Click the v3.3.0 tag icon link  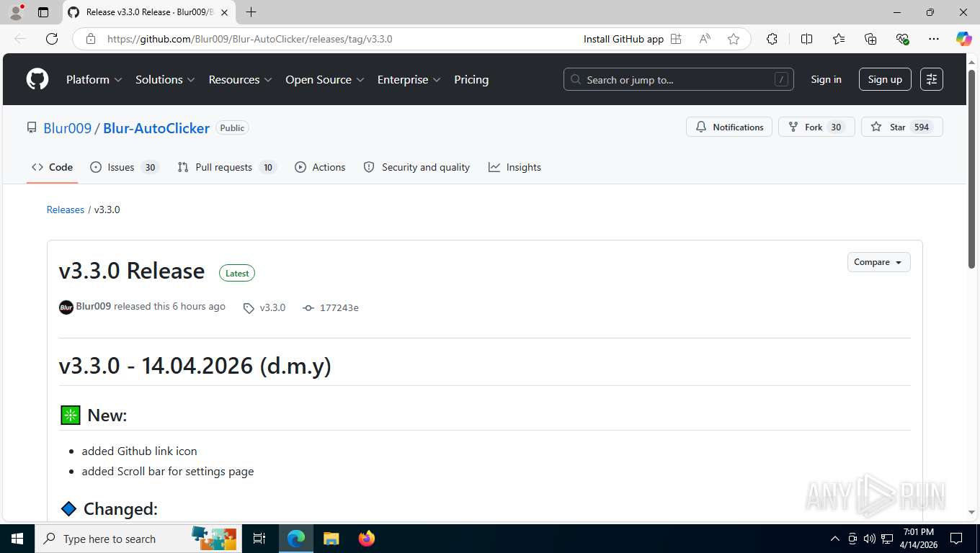pyautogui.click(x=264, y=307)
